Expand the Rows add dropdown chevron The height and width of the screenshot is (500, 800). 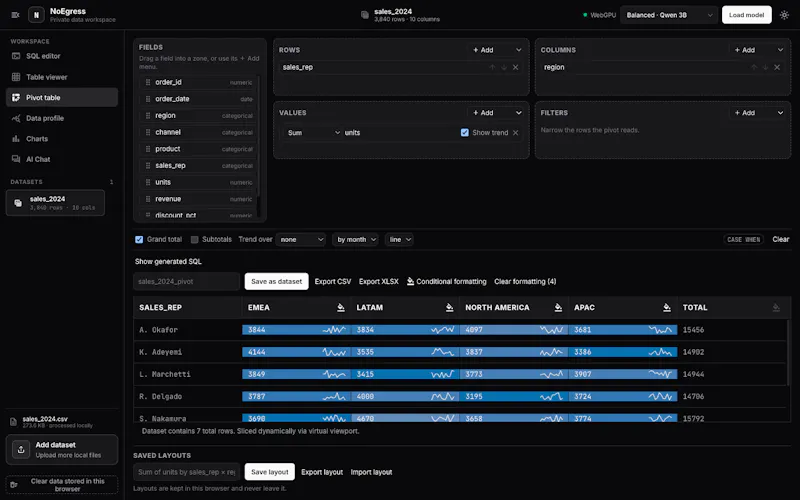(518, 50)
